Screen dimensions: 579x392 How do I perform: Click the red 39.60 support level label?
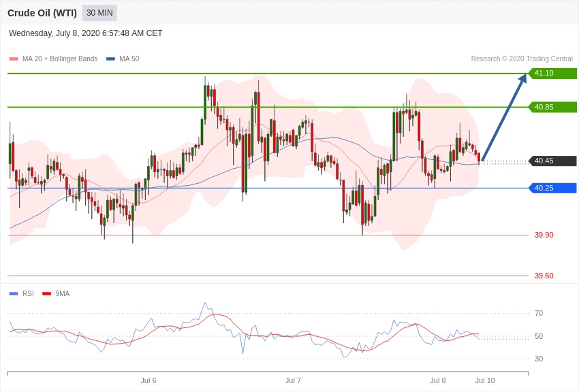544,276
